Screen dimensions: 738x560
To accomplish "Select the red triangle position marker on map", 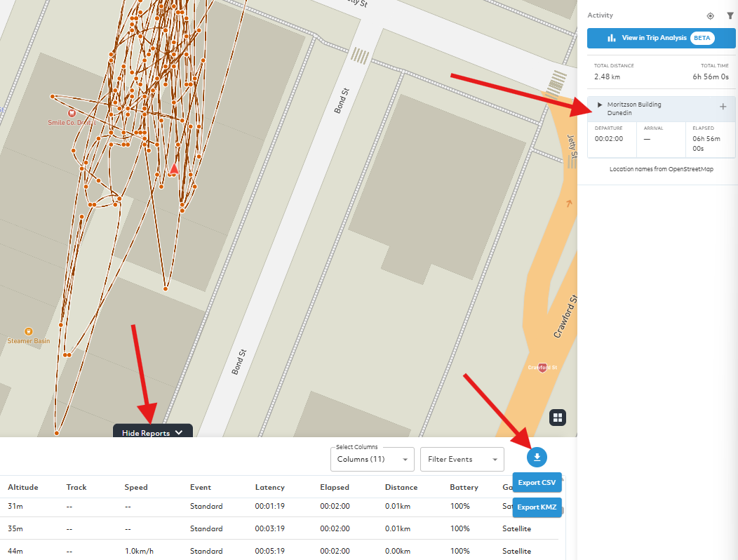I will coord(174,169).
